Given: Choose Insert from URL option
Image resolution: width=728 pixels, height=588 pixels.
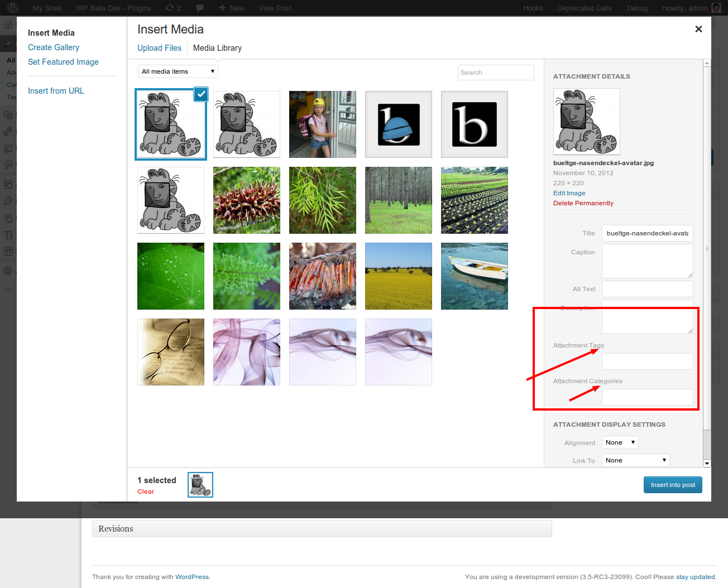Looking at the screenshot, I should [56, 91].
